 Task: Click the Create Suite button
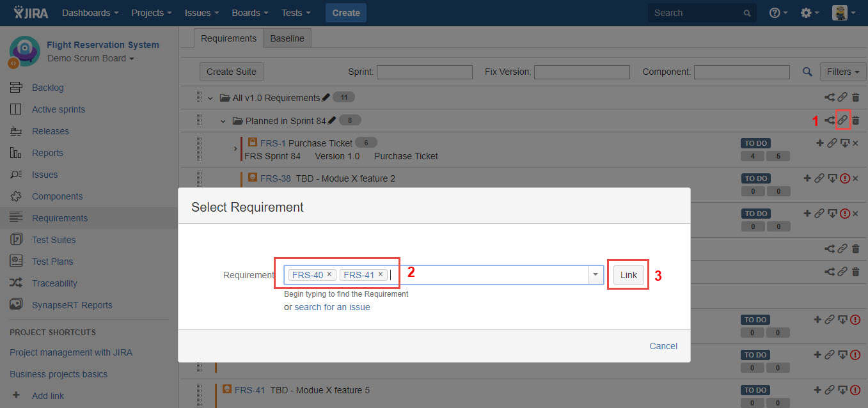232,72
